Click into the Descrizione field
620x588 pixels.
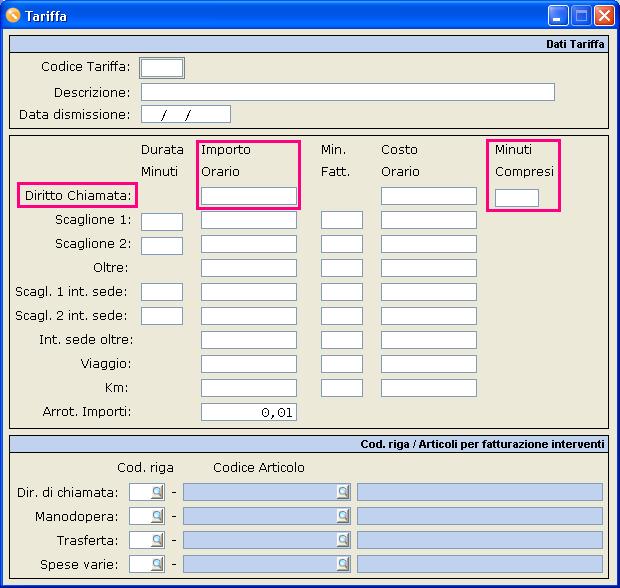point(348,92)
